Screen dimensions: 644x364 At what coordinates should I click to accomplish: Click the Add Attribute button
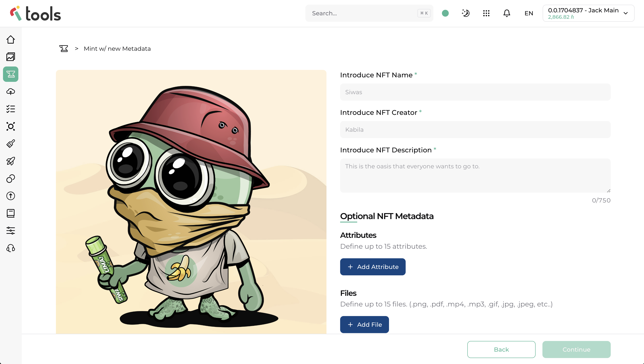(372, 267)
